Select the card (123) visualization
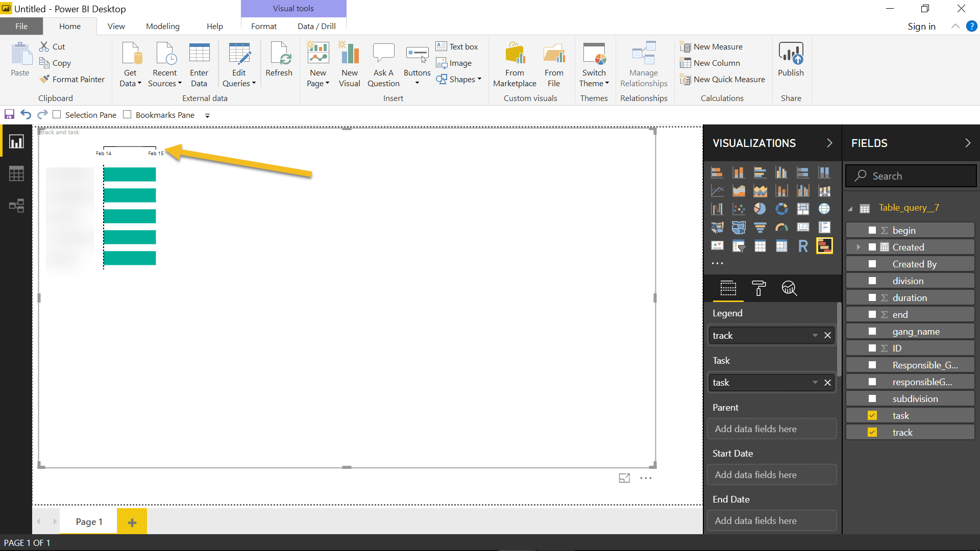 click(803, 228)
